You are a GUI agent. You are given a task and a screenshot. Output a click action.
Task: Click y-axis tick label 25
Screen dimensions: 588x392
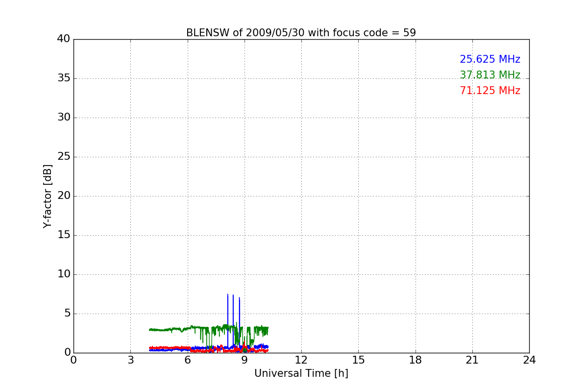pos(64,157)
